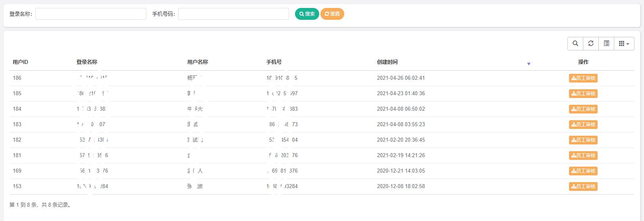Click the 手机号 column header
Screen dimensions: 644x221
[274, 62]
